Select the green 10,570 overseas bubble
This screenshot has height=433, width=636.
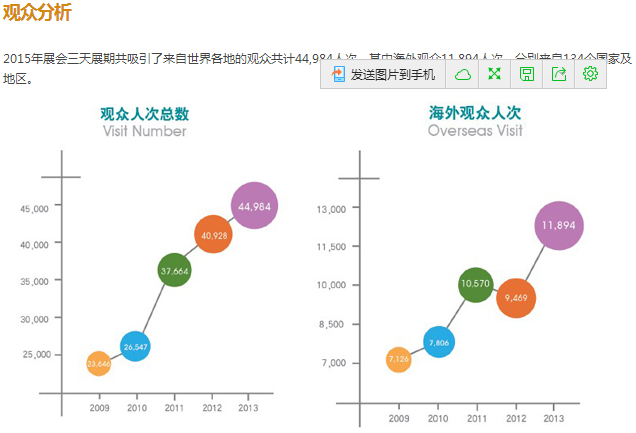pyautogui.click(x=476, y=284)
